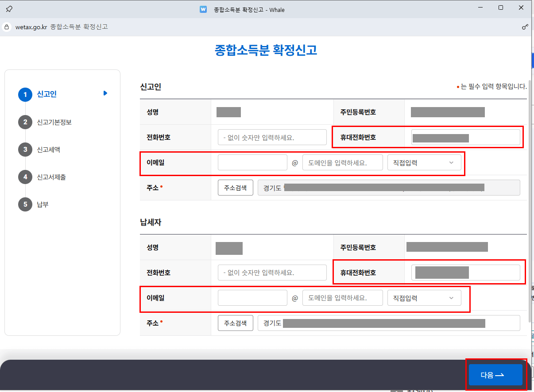534x392 pixels.
Task: Click the numbered circle for step 2 신고기본정보
Action: 25,122
